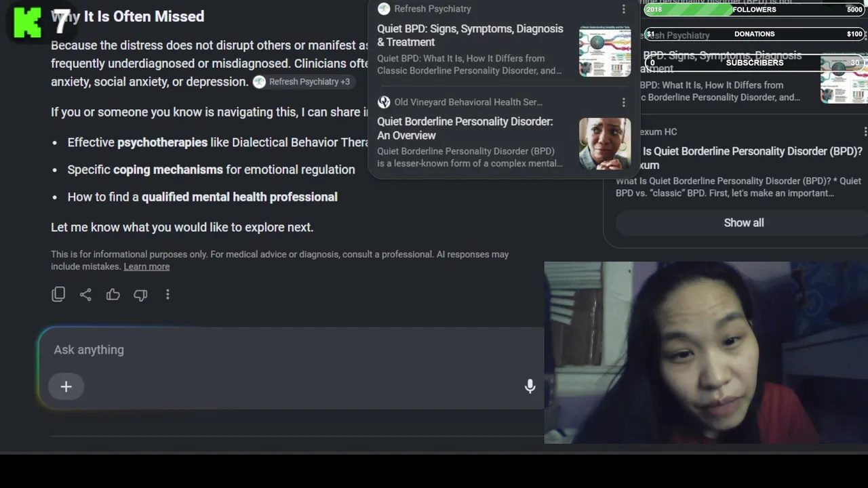Click the 'Why It Is Often Missed' heading
The height and width of the screenshot is (488, 868).
pos(127,16)
